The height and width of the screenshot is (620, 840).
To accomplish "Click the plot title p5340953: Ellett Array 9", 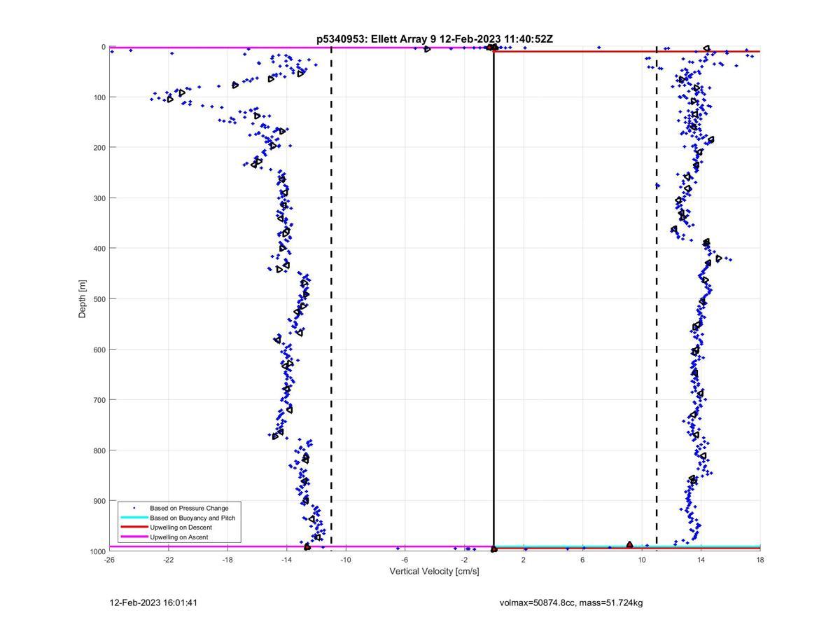I will coord(435,39).
